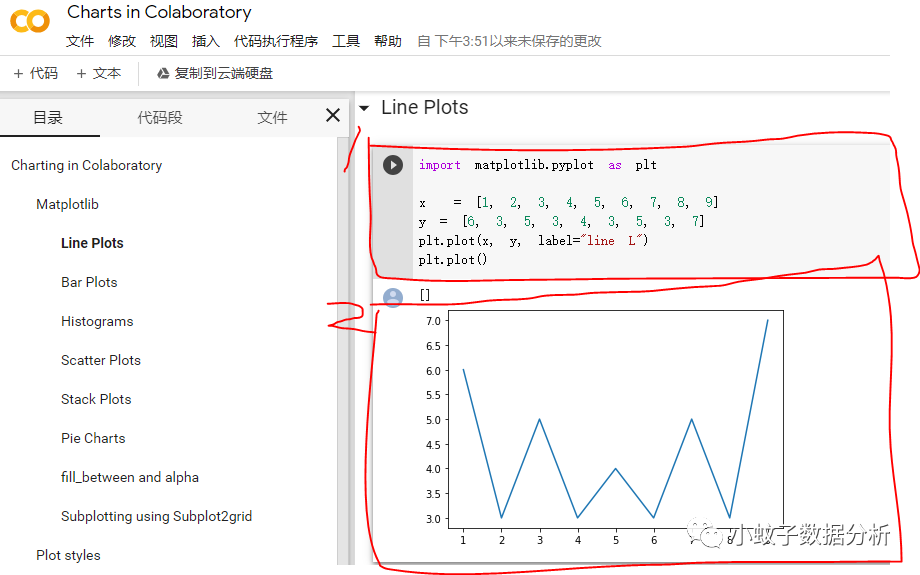Select Matplotlib in the contents list
Screen dimensions: 920x575
[67, 204]
